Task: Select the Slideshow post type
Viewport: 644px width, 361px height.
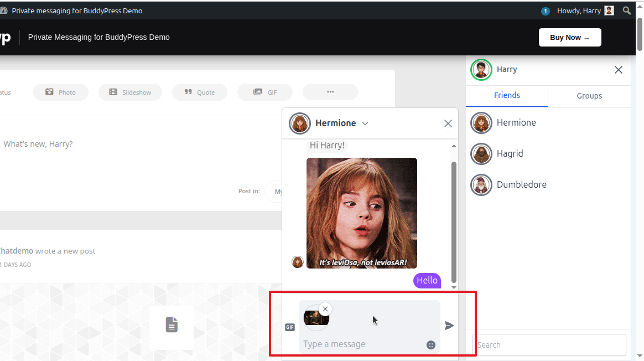Action: pos(130,92)
